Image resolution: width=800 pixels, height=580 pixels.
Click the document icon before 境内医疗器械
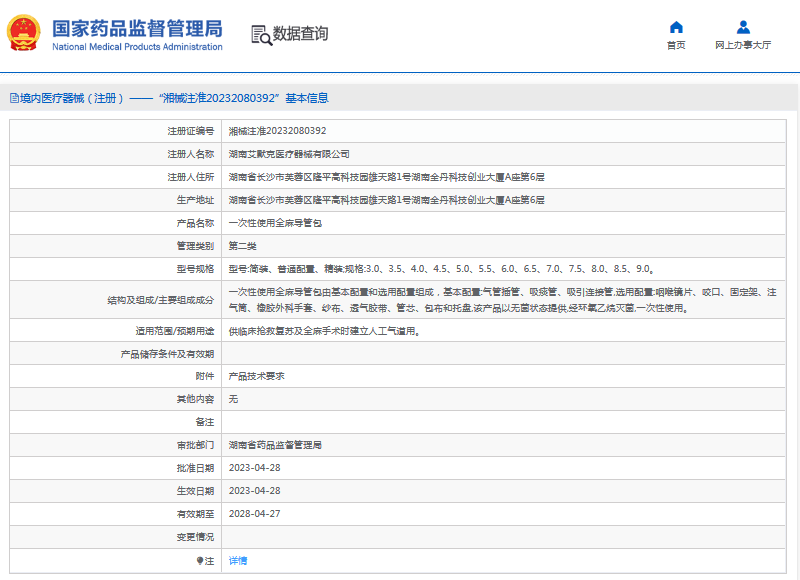[x=14, y=98]
